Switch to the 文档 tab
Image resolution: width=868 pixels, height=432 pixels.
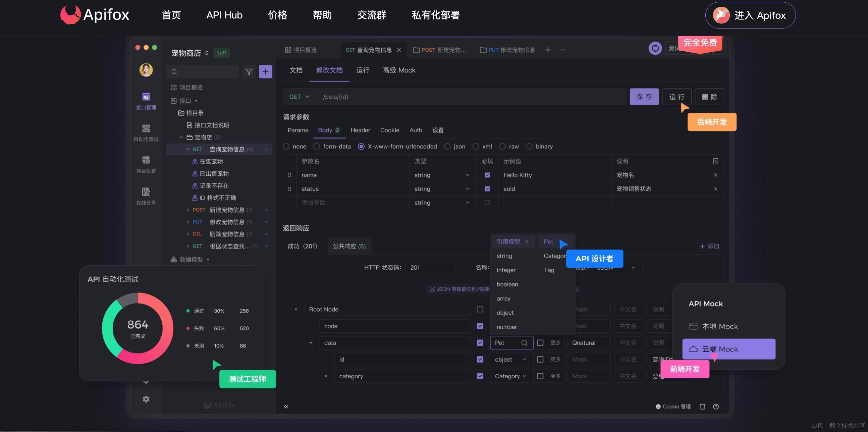click(296, 70)
